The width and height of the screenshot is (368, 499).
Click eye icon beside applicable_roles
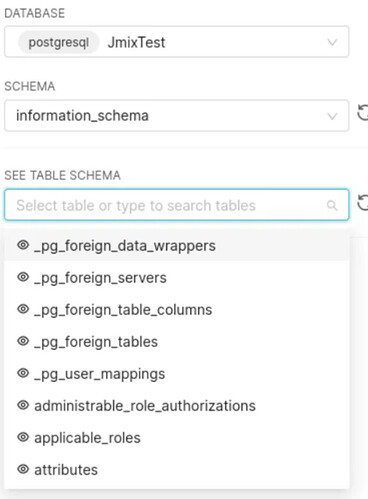click(23, 437)
